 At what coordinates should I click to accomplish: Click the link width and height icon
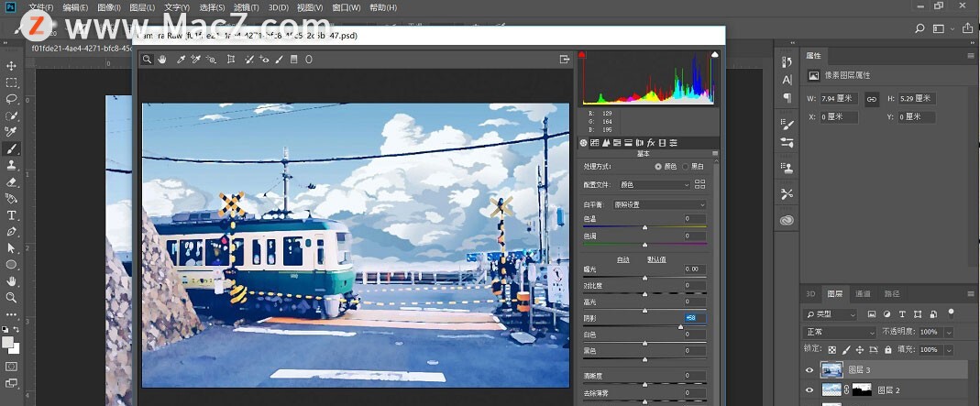point(872,98)
